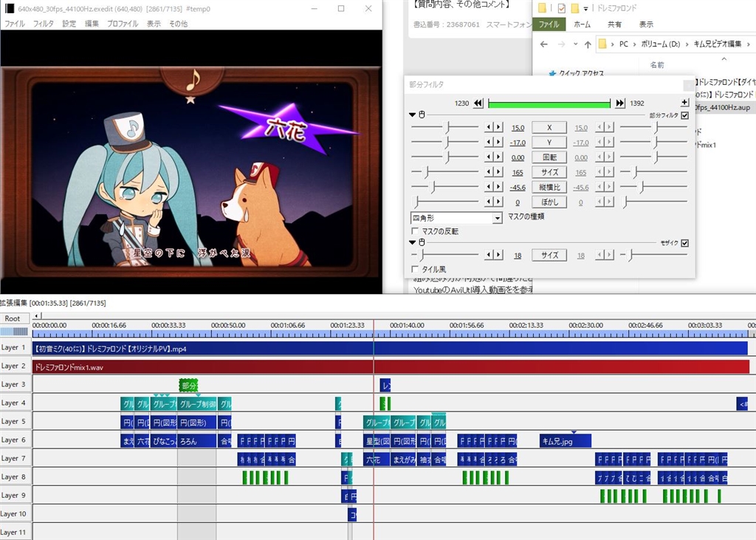
Task: Click 回転 movement method button
Action: tap(549, 157)
